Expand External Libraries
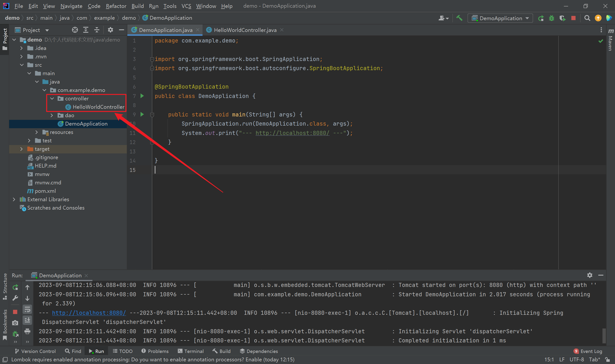Viewport: 615px width, 364px height. click(13, 199)
